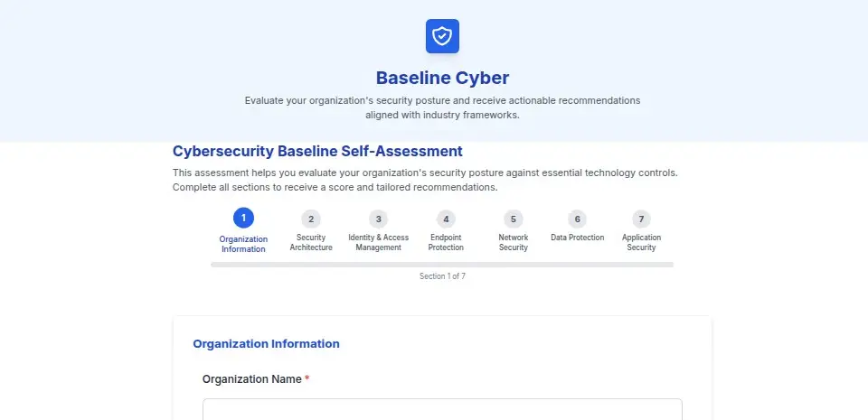Click the 'Section 1 of 7' text
This screenshot has width=868, height=420.
click(x=442, y=276)
